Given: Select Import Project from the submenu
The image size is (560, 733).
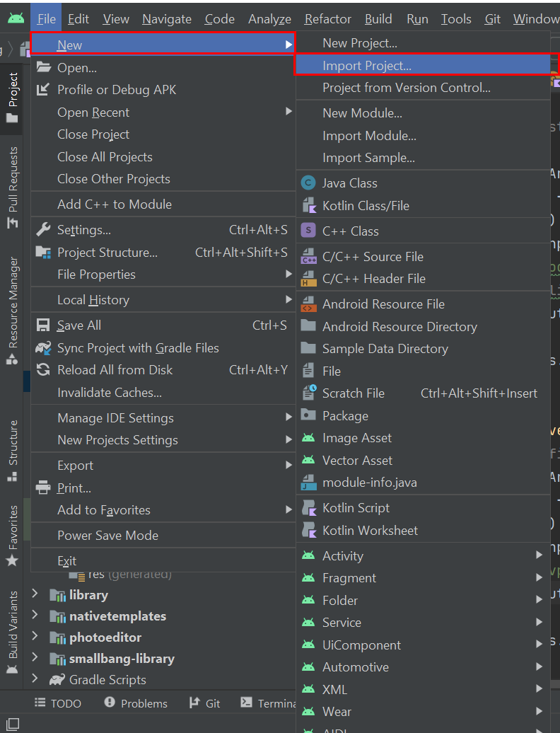Looking at the screenshot, I should (366, 66).
